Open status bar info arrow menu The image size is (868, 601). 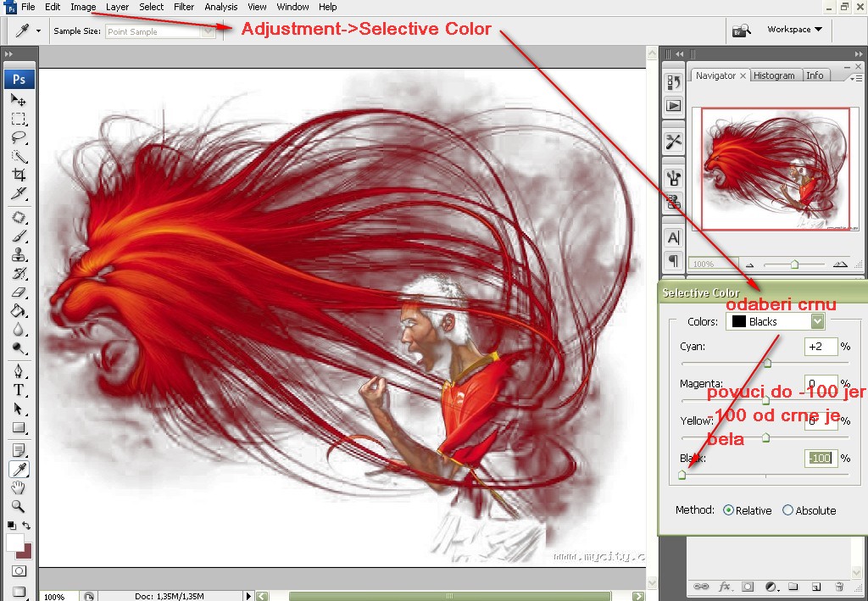point(248,596)
